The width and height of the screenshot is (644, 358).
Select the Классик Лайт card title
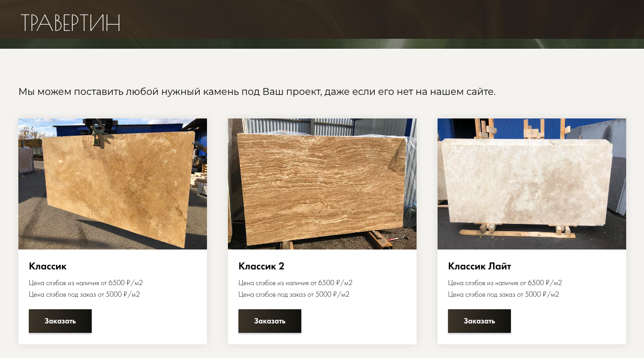coord(479,266)
